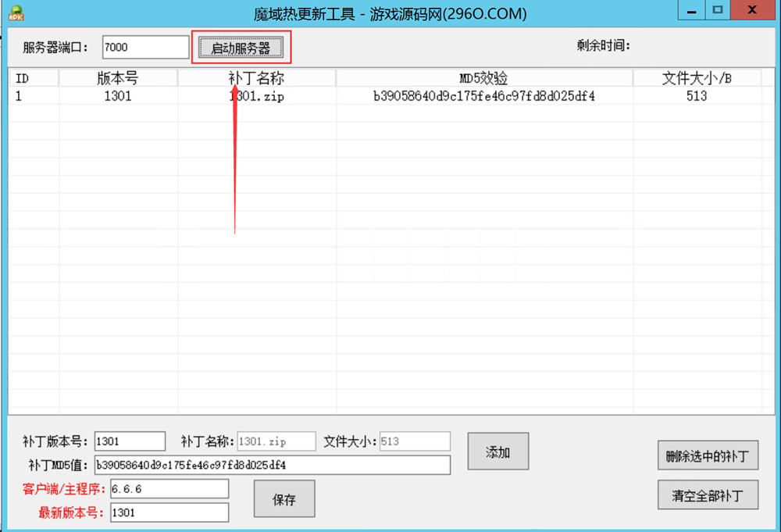This screenshot has width=781, height=532.
Task: Click the 删除选中的补丁 button
Action: coord(708,456)
